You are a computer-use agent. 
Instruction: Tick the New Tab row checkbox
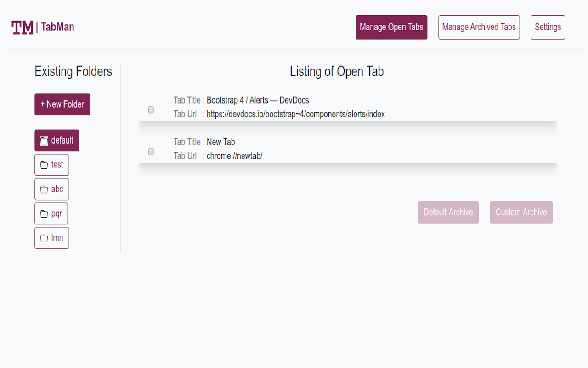(x=151, y=152)
